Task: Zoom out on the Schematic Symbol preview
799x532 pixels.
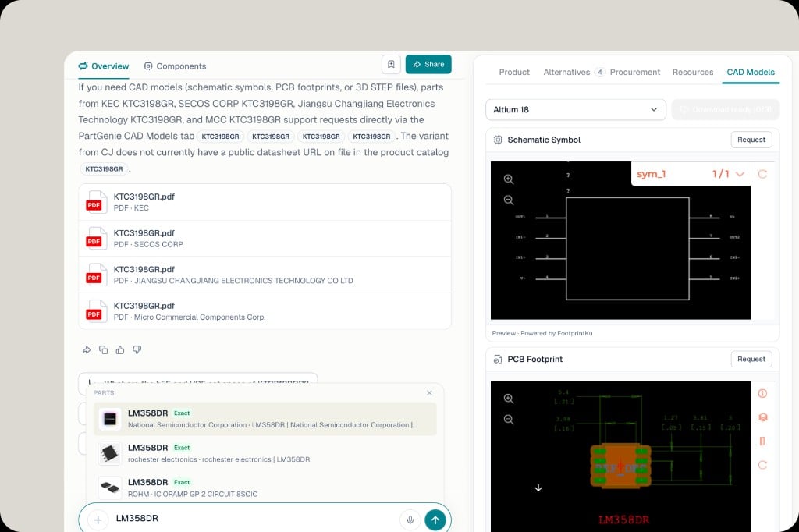Action: point(509,200)
